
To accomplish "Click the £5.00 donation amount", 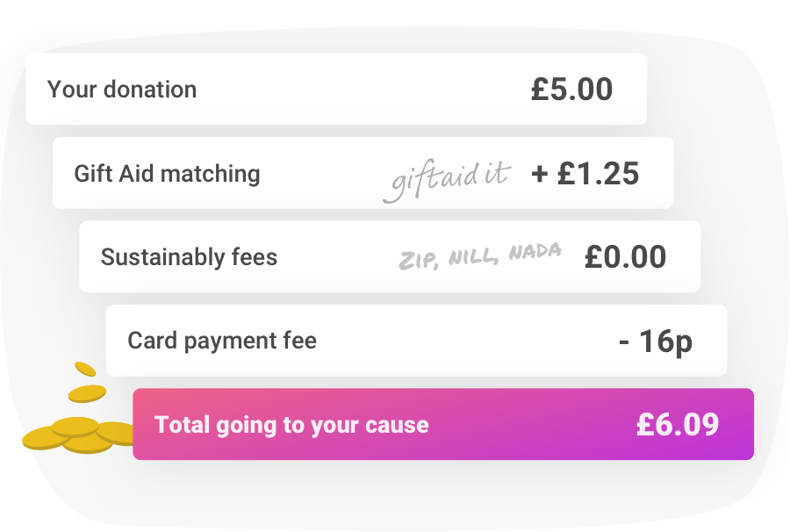I will 571,90.
